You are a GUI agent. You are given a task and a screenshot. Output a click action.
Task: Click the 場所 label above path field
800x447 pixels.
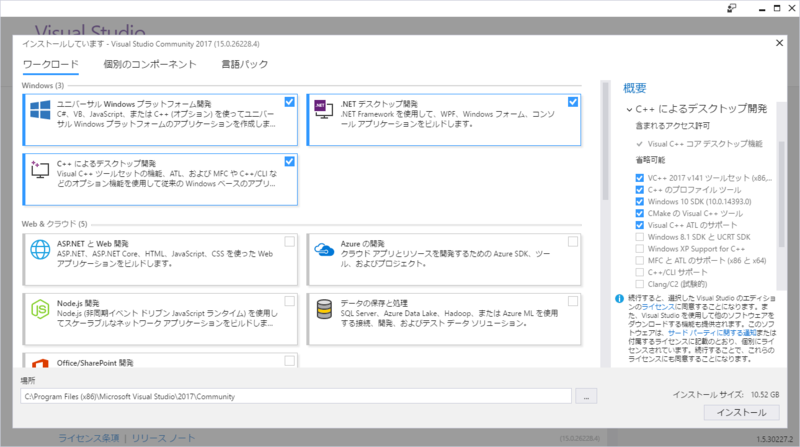(x=28, y=380)
